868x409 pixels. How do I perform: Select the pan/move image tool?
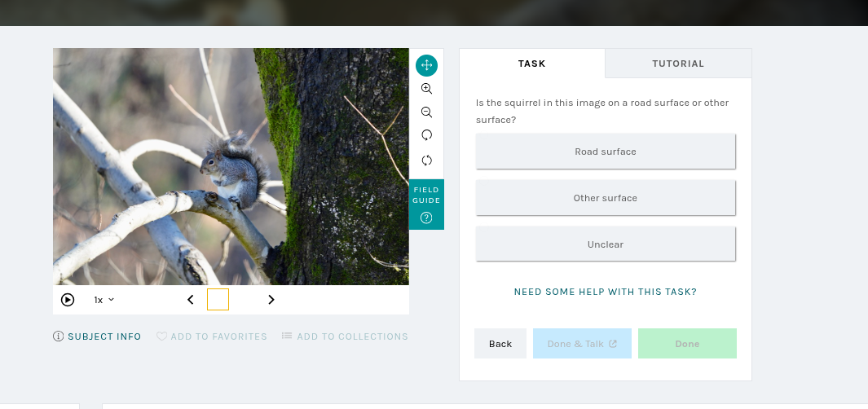click(x=426, y=65)
